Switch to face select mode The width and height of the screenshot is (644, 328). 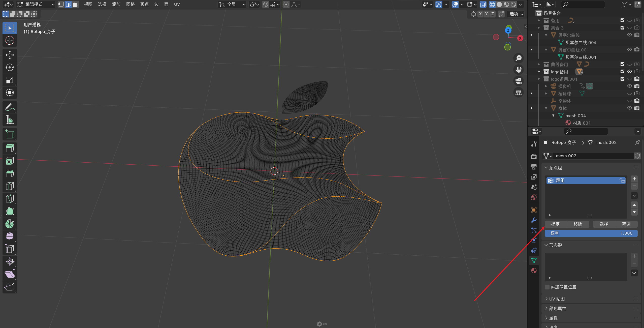75,4
